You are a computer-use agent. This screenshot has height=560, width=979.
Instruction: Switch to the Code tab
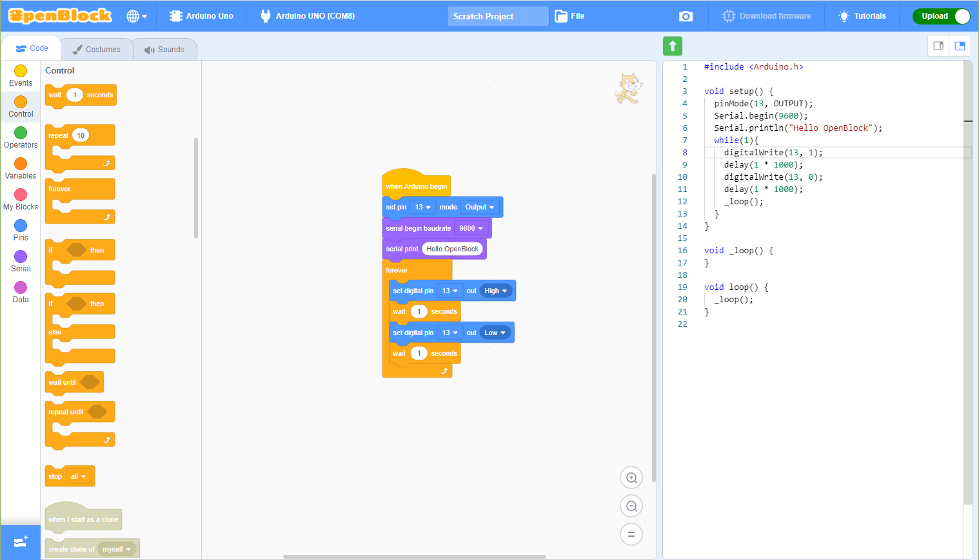(x=32, y=48)
